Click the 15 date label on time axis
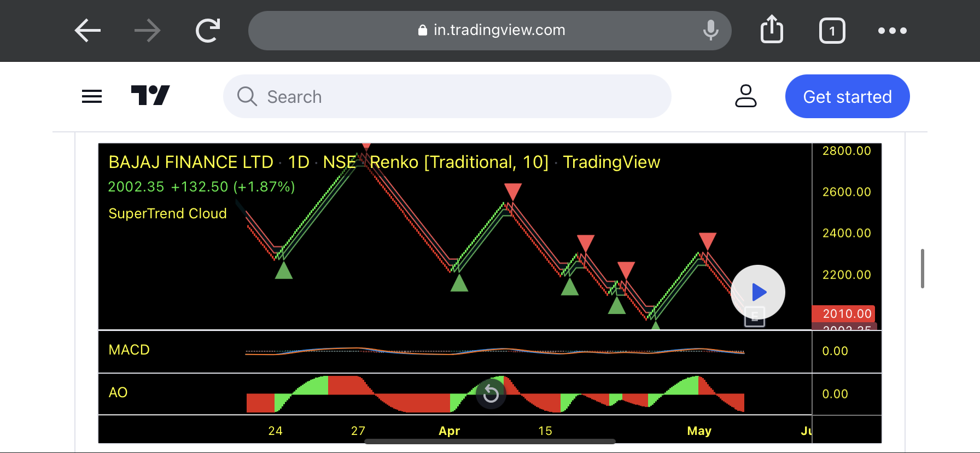 545,431
